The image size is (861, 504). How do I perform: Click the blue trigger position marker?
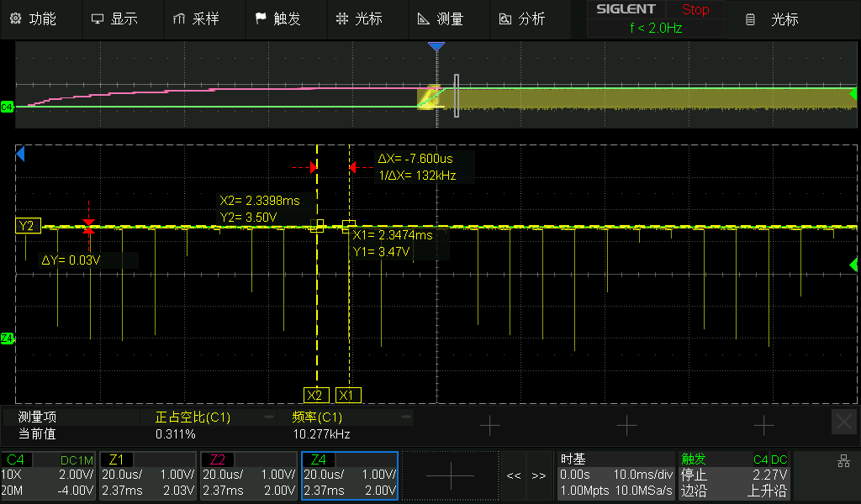tap(436, 46)
